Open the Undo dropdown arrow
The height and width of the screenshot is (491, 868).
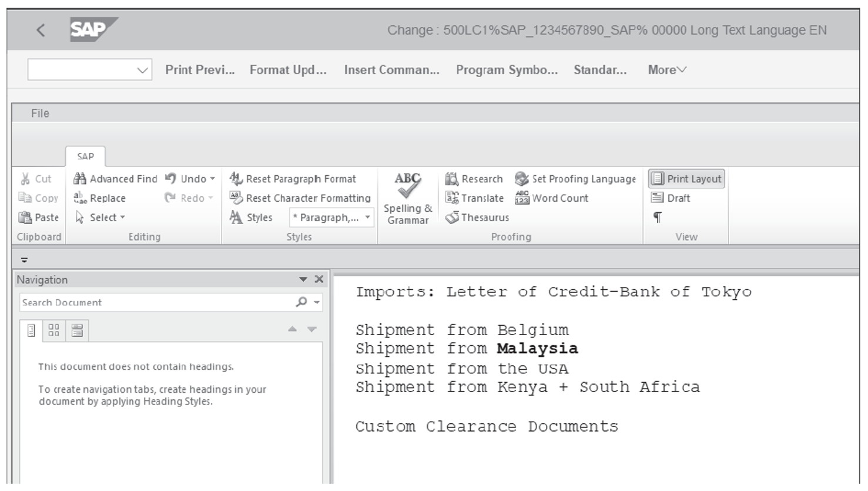click(212, 179)
